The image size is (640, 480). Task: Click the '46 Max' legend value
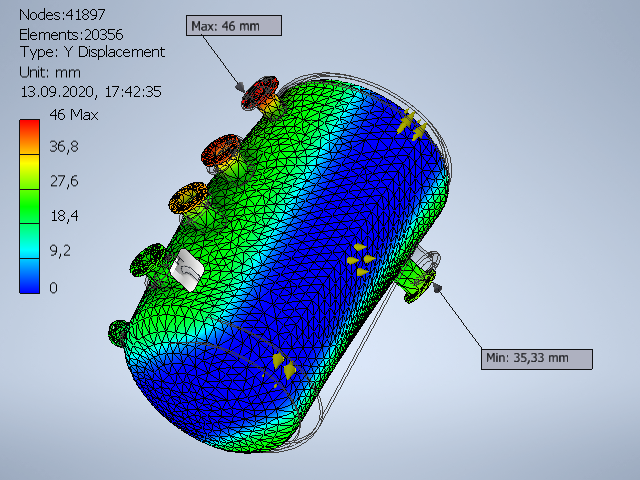tap(73, 115)
